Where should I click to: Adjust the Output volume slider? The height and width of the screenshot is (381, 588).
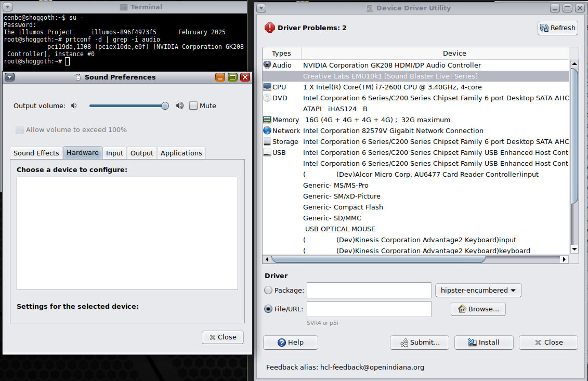click(129, 106)
